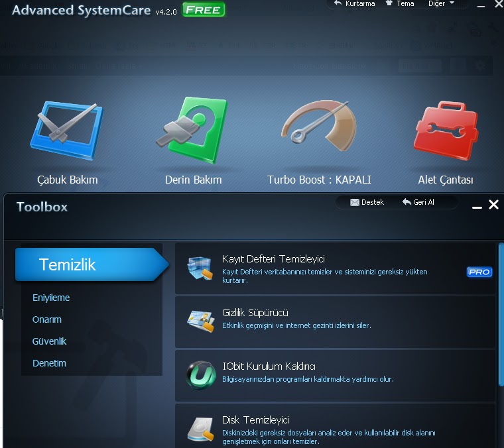Click the Toolbox list scrollbar
This screenshot has height=448, width=504.
click(501, 315)
